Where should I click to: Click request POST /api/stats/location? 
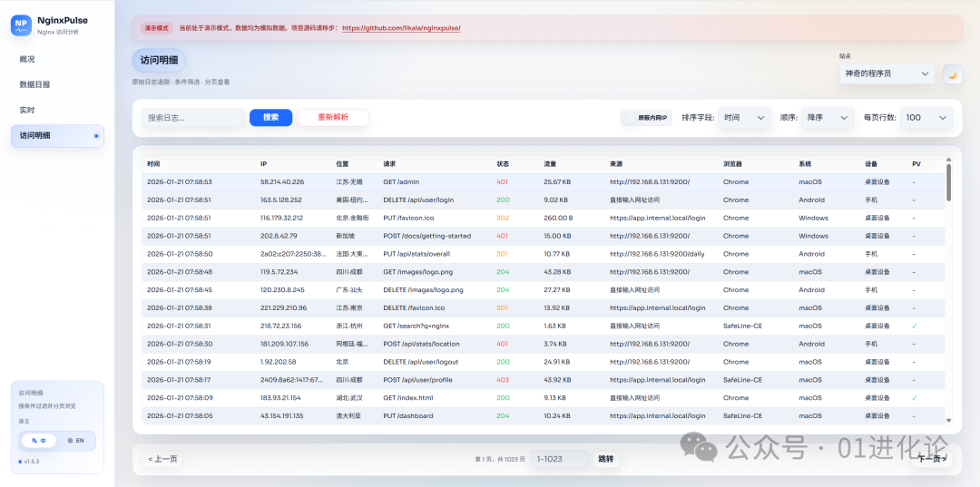tap(421, 344)
